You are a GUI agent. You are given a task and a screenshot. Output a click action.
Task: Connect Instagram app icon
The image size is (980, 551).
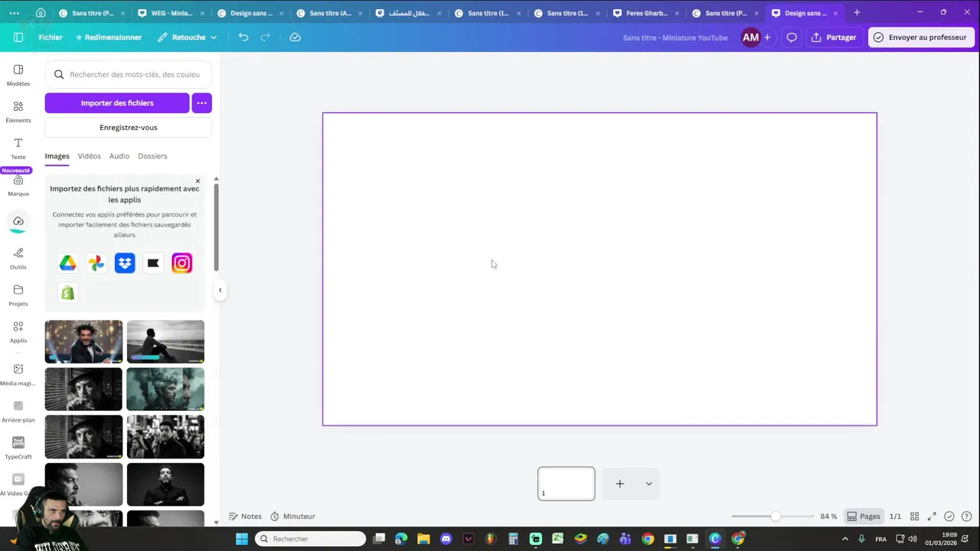point(181,263)
